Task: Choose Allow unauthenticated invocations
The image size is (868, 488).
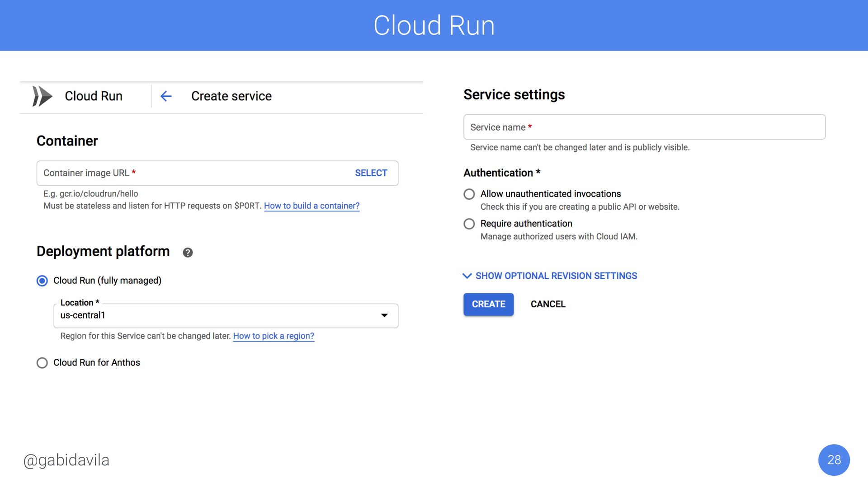Action: tap(469, 194)
